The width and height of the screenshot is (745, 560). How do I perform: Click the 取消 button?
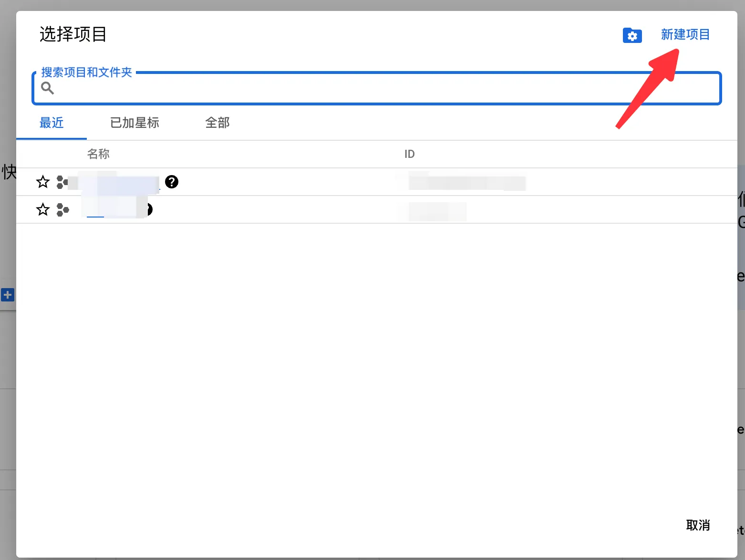698,525
